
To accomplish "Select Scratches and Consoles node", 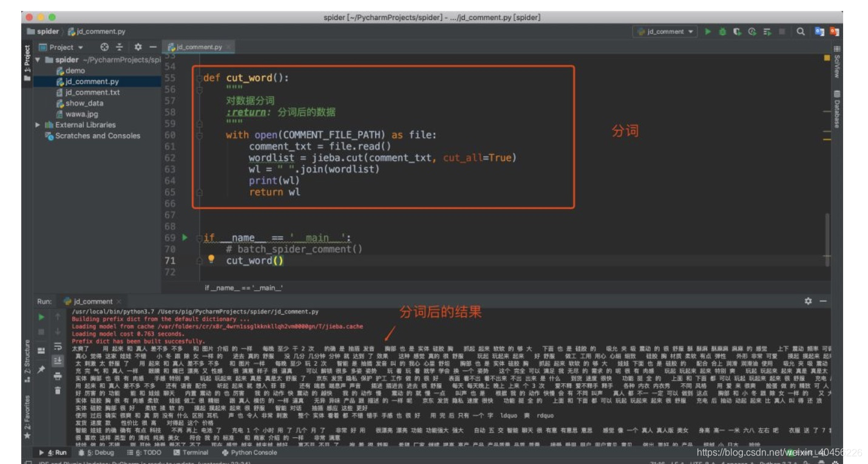I will pyautogui.click(x=93, y=135).
